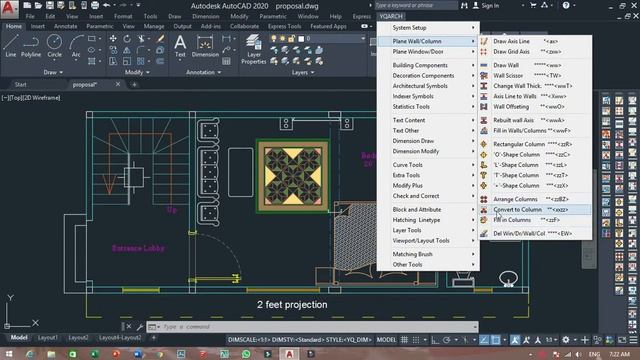
Task: Click the [-][Top][2D Wireframe] viewport label
Action: click(x=31, y=98)
